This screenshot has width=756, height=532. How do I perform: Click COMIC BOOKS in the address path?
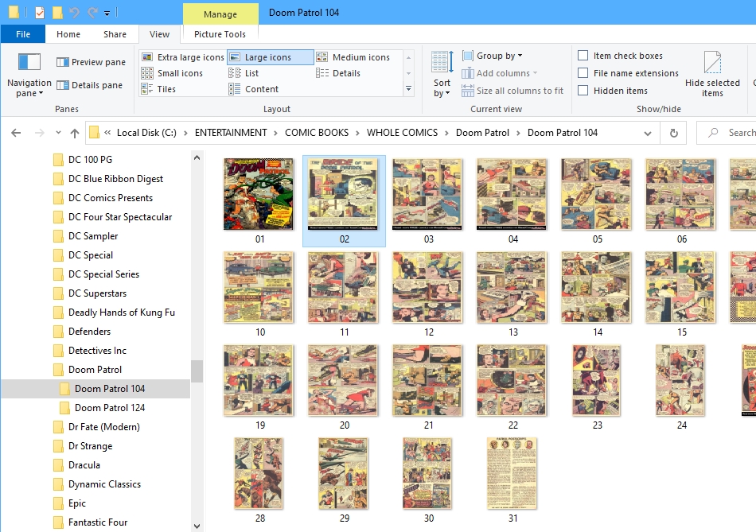coord(316,133)
